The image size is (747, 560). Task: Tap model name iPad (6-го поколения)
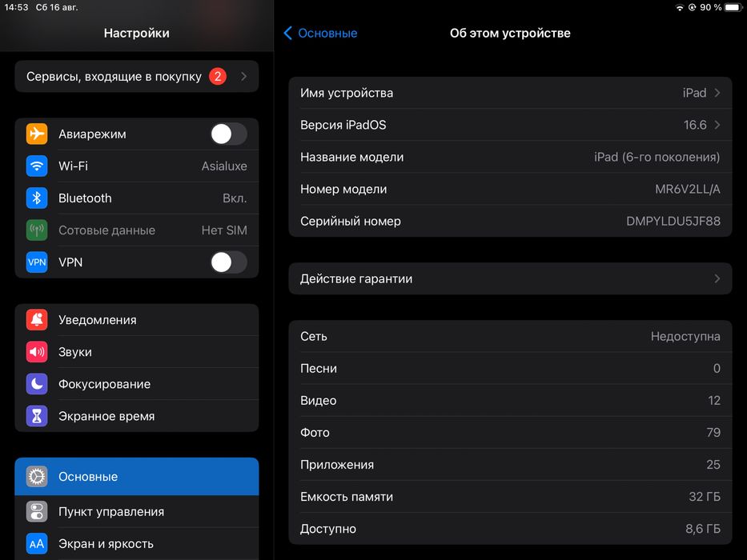[x=657, y=157]
